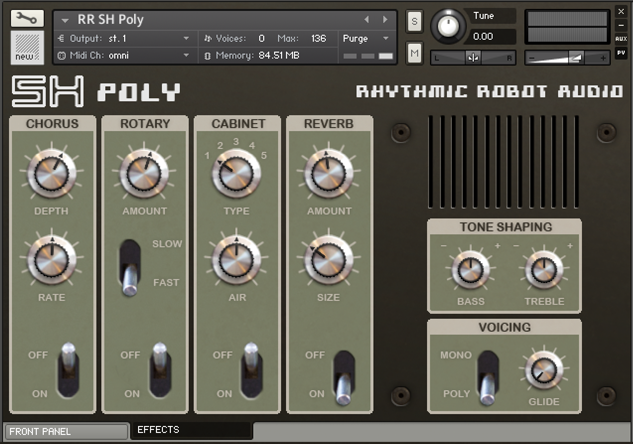Go to previous instrument with left arrow

(367, 19)
